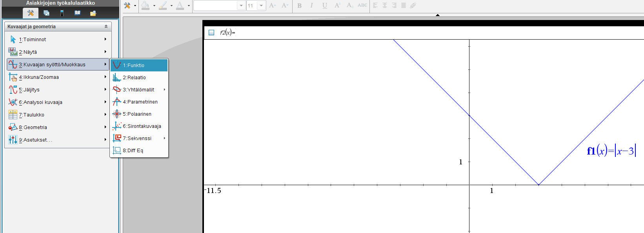The height and width of the screenshot is (233, 644).
Task: Click the increase font size icon
Action: coord(273,5)
